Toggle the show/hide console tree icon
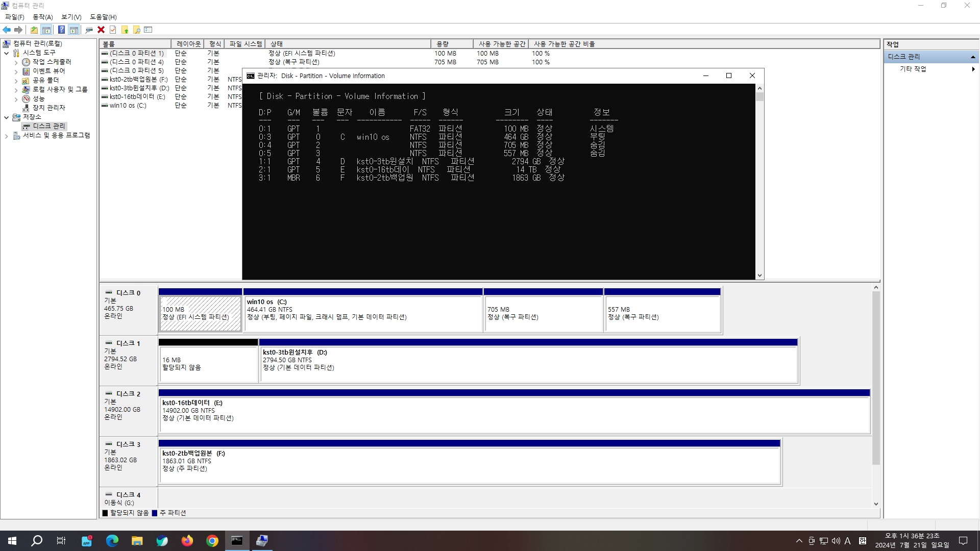 click(x=46, y=30)
